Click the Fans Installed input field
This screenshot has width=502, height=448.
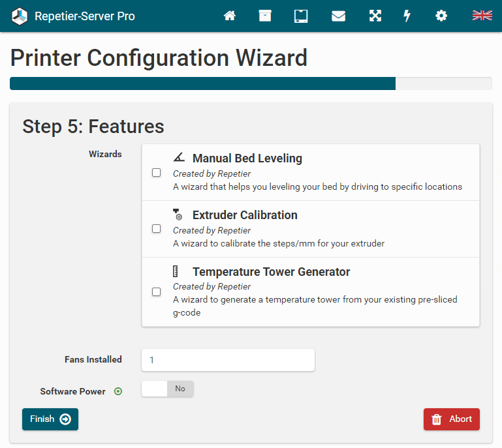pyautogui.click(x=228, y=360)
